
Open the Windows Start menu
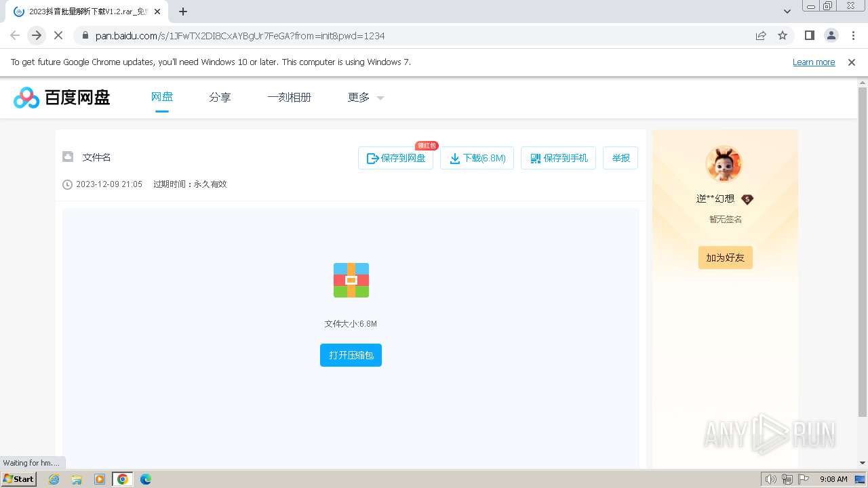[x=19, y=479]
